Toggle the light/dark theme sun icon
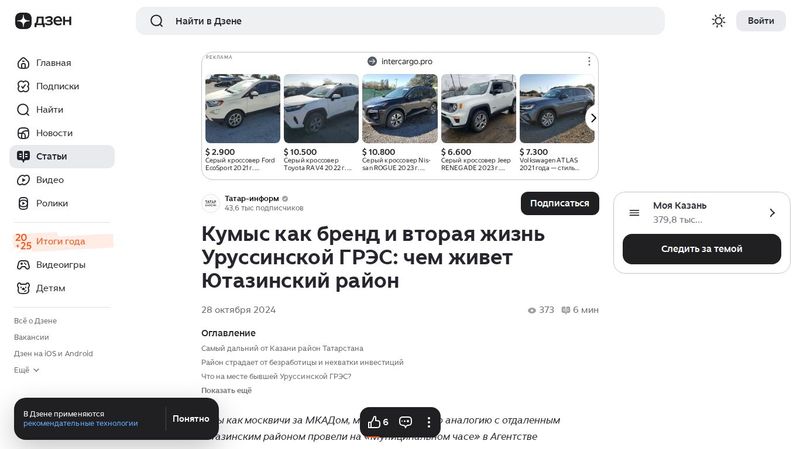800x449 pixels. [718, 21]
